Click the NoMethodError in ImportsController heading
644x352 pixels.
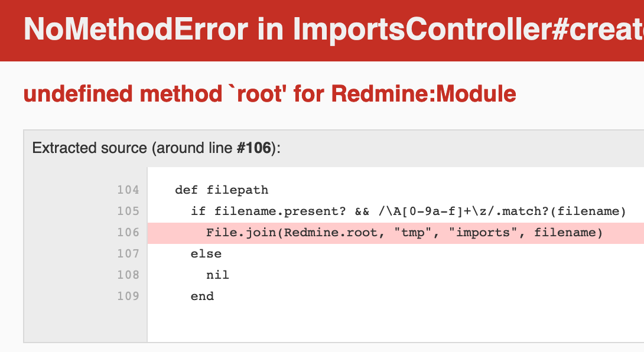click(x=333, y=30)
